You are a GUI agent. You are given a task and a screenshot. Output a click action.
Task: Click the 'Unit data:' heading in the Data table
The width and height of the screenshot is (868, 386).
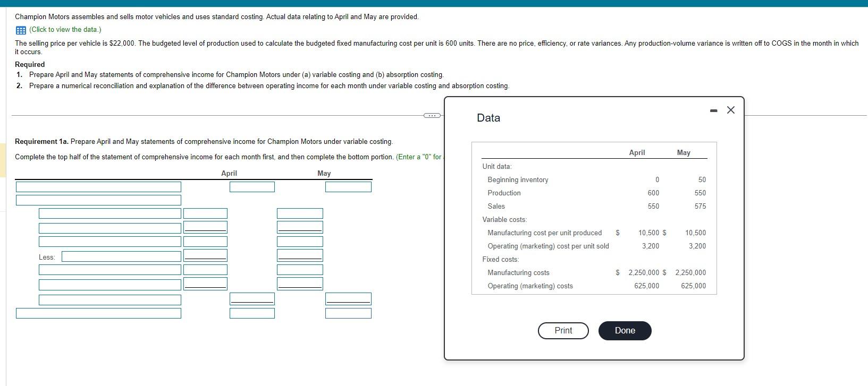pos(497,167)
